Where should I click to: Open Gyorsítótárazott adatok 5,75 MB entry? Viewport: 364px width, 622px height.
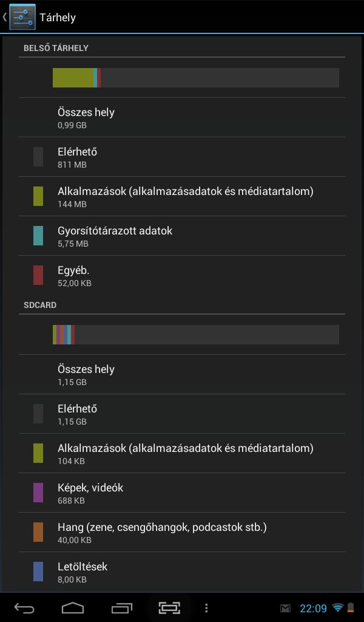tap(182, 236)
